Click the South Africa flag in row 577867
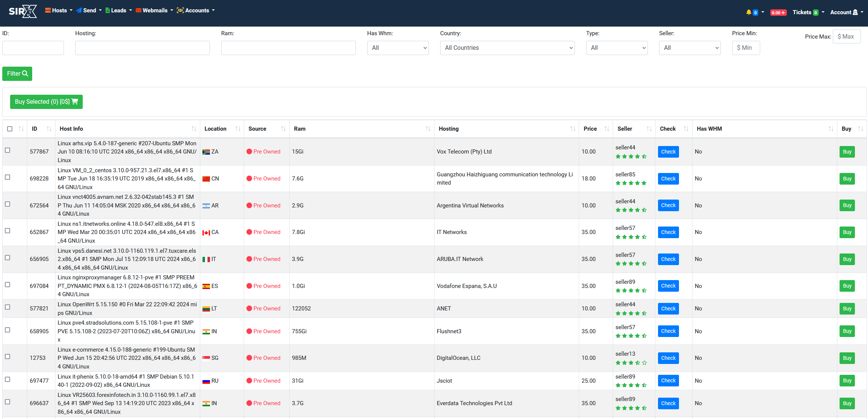 (206, 152)
